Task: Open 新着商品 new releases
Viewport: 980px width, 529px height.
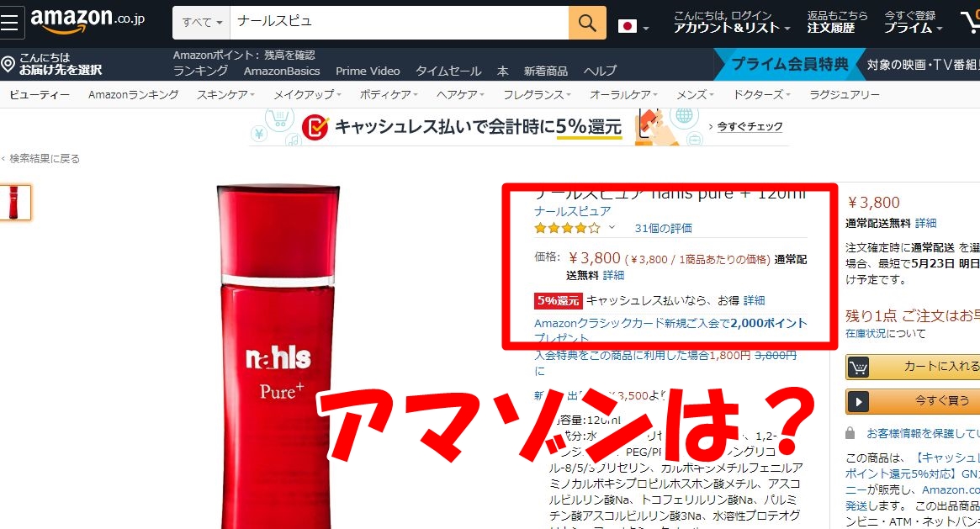Action: click(546, 71)
